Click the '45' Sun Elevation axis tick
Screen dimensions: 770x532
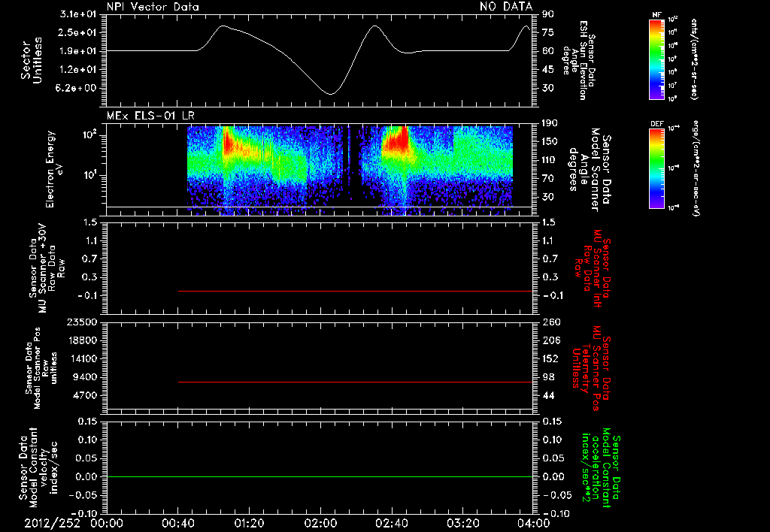[x=548, y=70]
